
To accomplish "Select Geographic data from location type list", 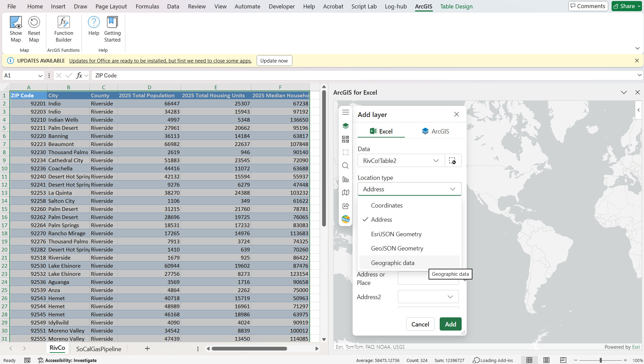I will coord(392,263).
